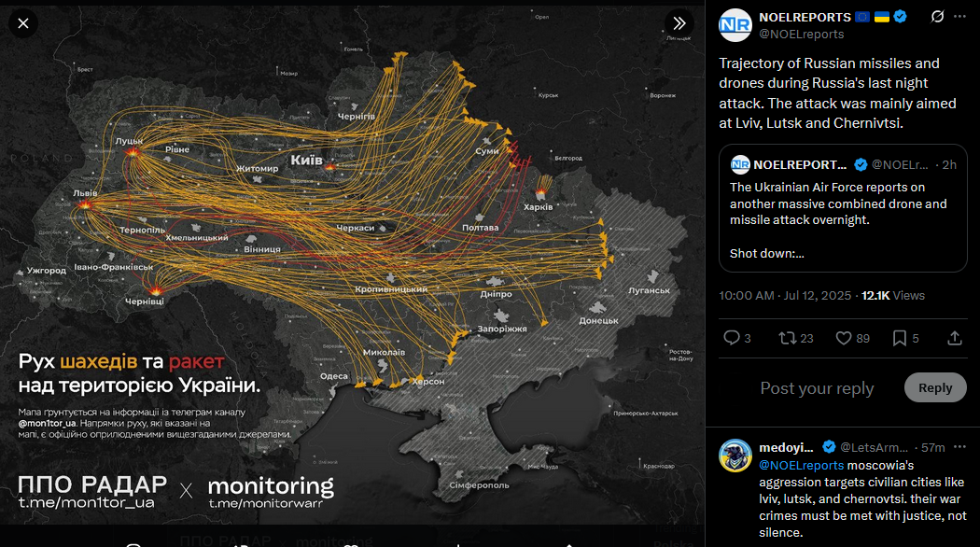
Task: Click the 2h timestamp in the quoted post
Action: [949, 165]
